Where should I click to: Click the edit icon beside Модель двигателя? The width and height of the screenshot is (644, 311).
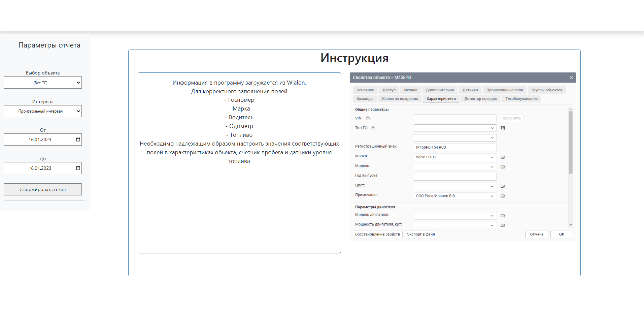[503, 216]
